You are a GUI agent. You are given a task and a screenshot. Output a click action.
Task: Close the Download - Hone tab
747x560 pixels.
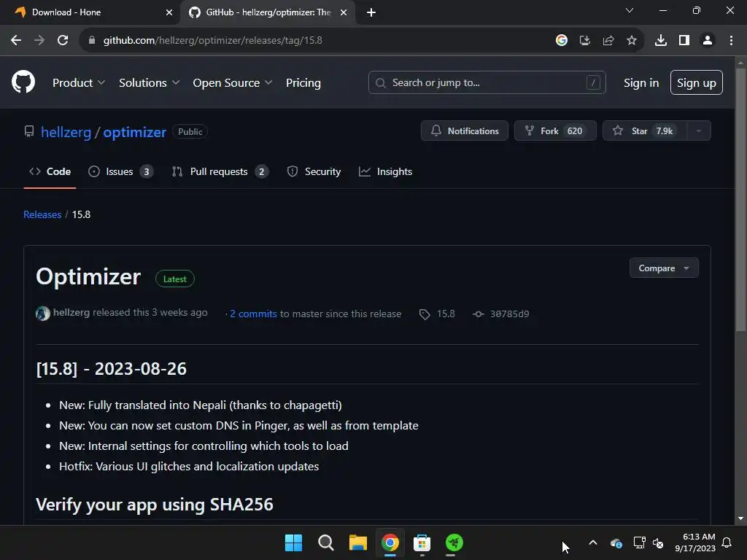point(169,12)
